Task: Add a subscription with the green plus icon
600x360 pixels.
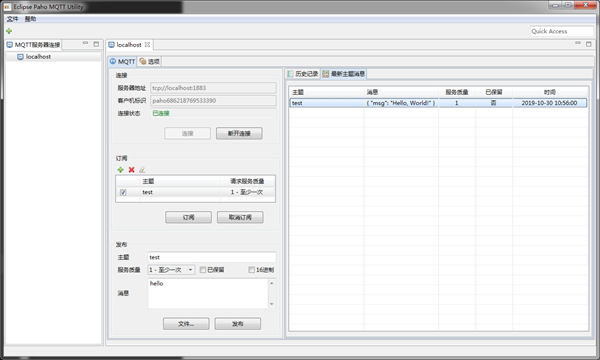Action: pos(121,169)
